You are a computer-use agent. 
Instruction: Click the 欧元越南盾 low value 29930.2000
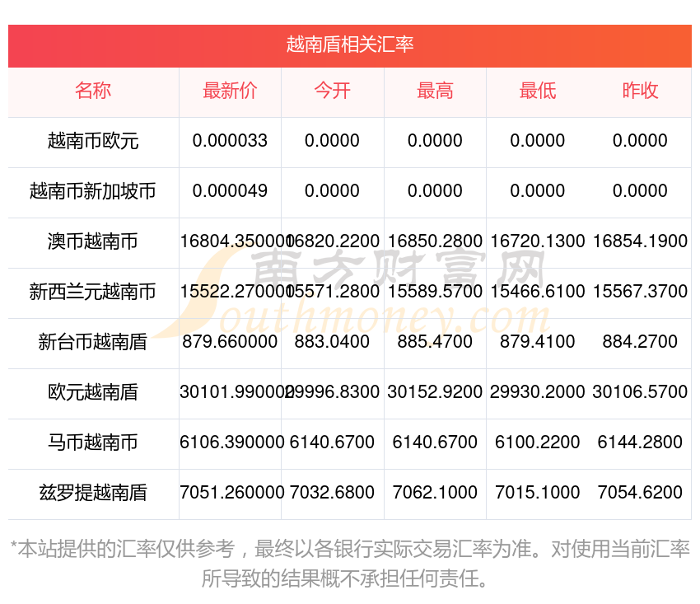(x=538, y=391)
